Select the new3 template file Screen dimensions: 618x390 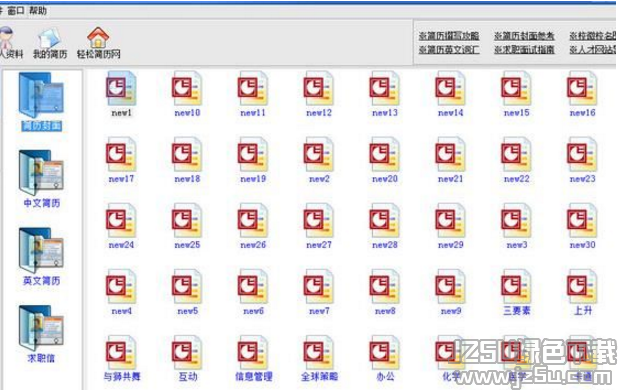[516, 227]
